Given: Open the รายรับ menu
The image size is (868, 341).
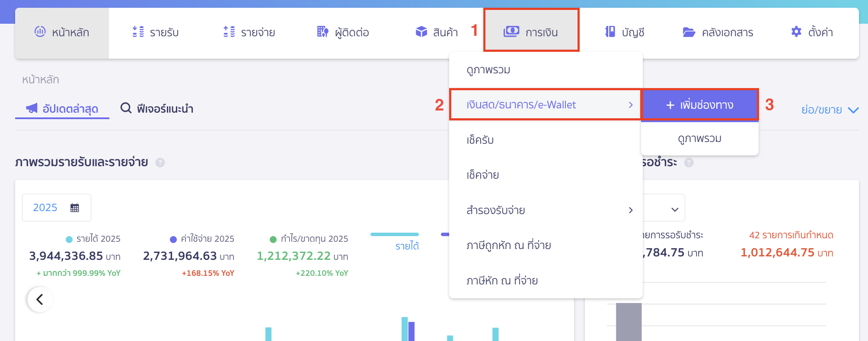Looking at the screenshot, I should coord(155,33).
